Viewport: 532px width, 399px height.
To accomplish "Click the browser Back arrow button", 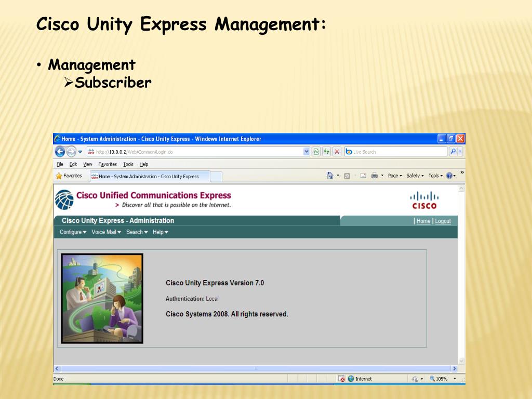I will click(60, 152).
